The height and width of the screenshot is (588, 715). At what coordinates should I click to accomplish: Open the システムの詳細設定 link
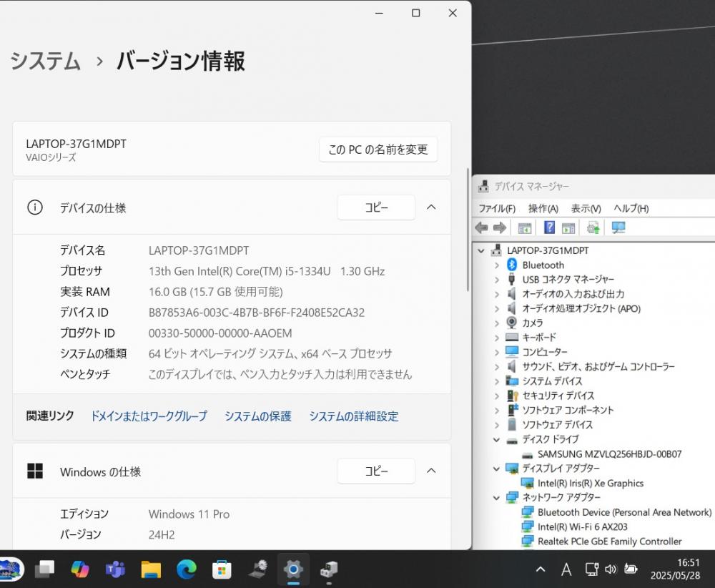[353, 416]
